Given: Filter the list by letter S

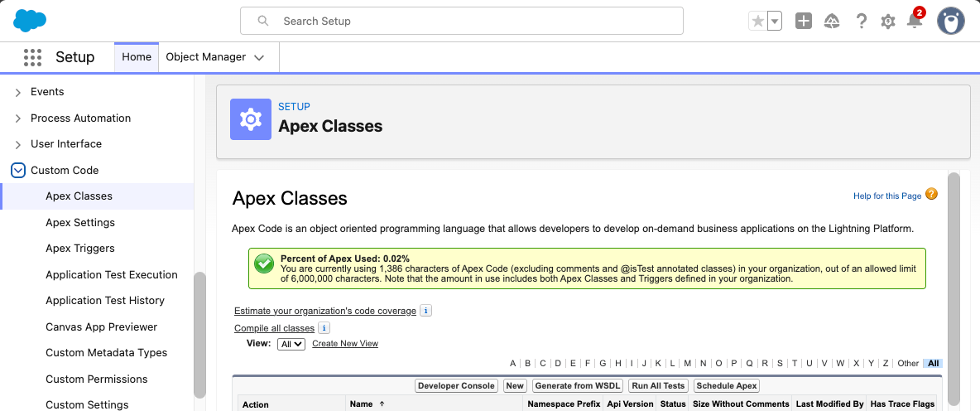Looking at the screenshot, I should [780, 364].
